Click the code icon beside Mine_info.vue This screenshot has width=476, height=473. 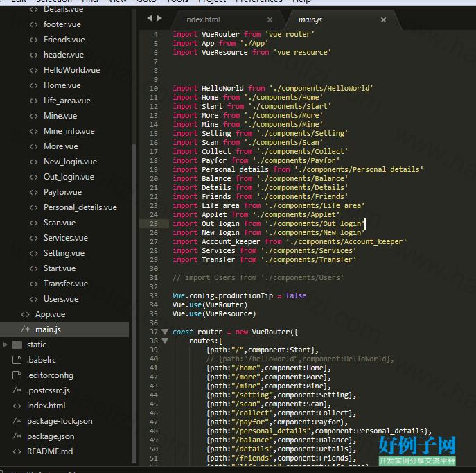coord(34,131)
